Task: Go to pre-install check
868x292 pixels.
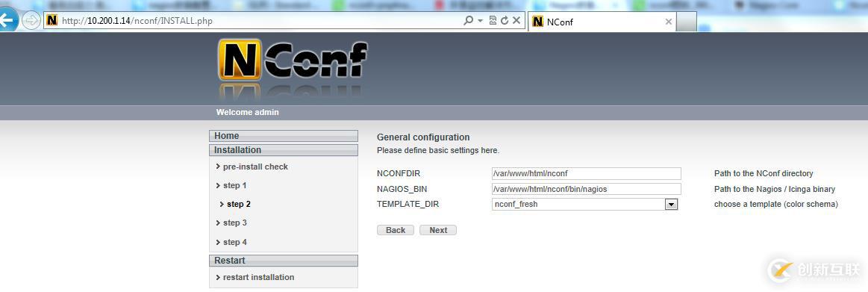Action: click(x=255, y=167)
